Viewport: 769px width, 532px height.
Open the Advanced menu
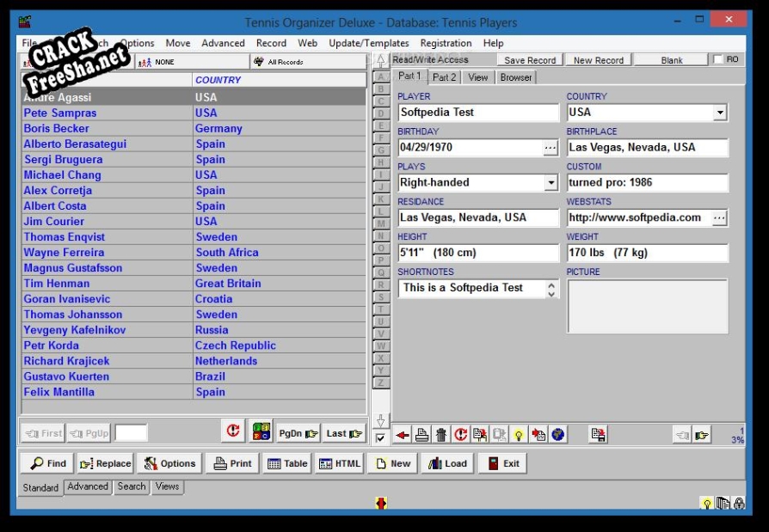click(223, 43)
